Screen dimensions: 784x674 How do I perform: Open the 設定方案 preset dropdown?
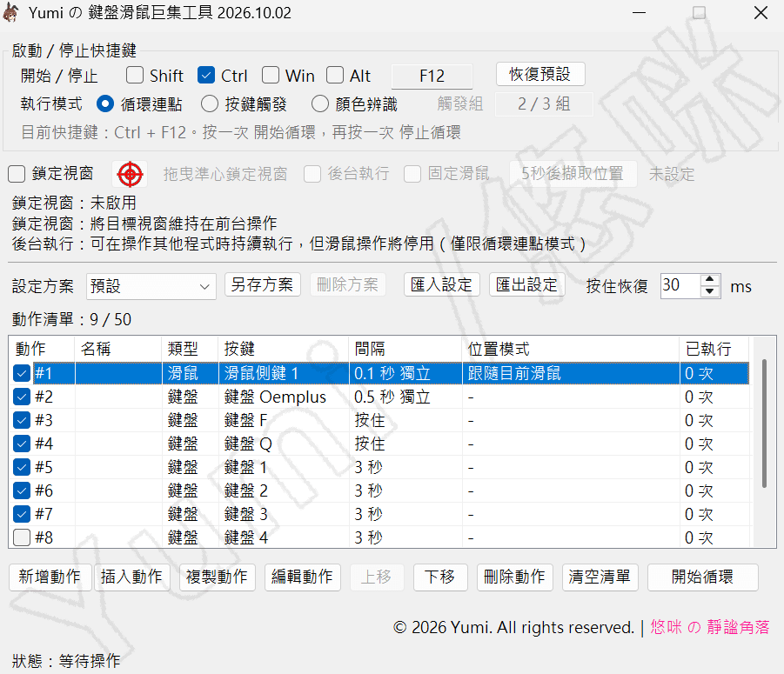click(x=151, y=286)
